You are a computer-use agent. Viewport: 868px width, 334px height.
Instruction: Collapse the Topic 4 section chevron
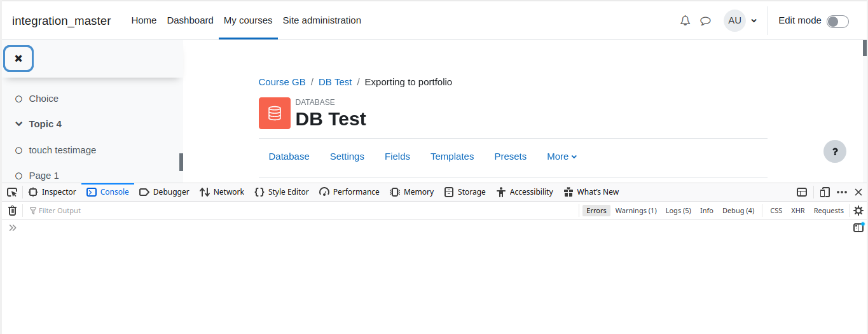click(18, 124)
